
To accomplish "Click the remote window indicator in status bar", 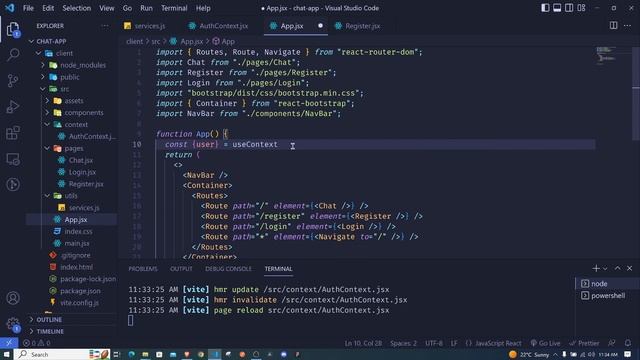I will [x=9, y=343].
